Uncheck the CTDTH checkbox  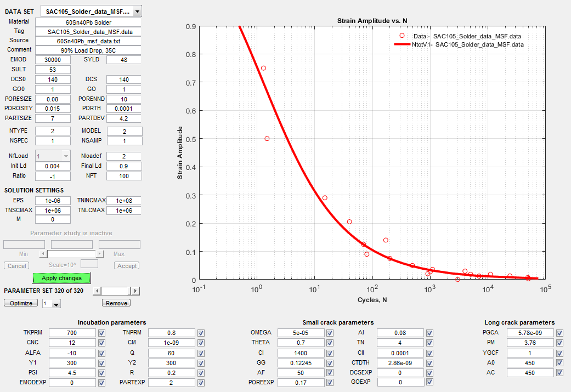[x=431, y=362]
